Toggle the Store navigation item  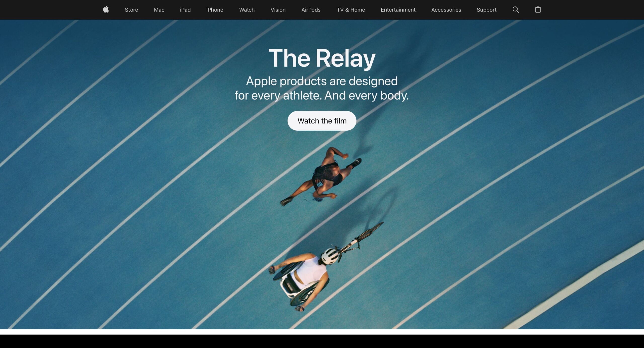pyautogui.click(x=132, y=9)
